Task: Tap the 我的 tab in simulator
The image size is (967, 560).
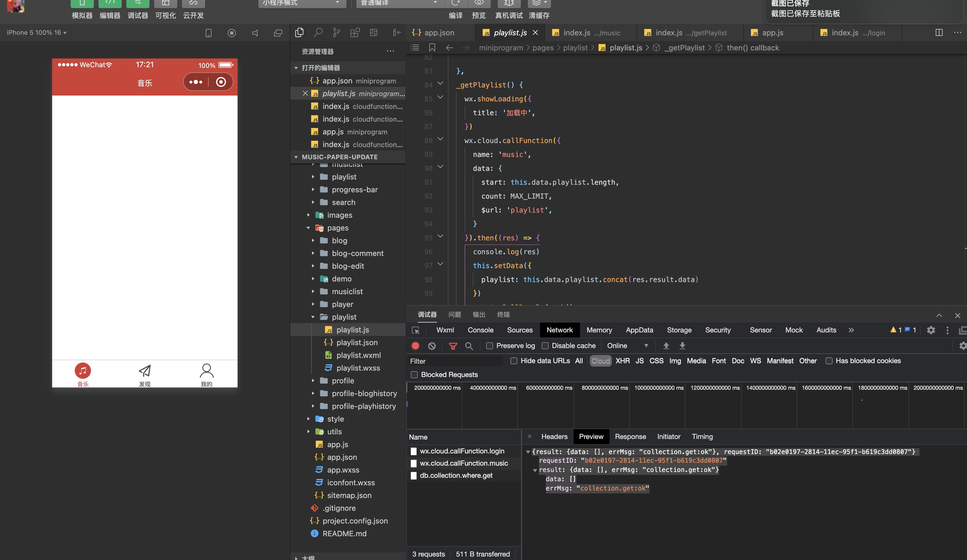Action: pos(207,375)
